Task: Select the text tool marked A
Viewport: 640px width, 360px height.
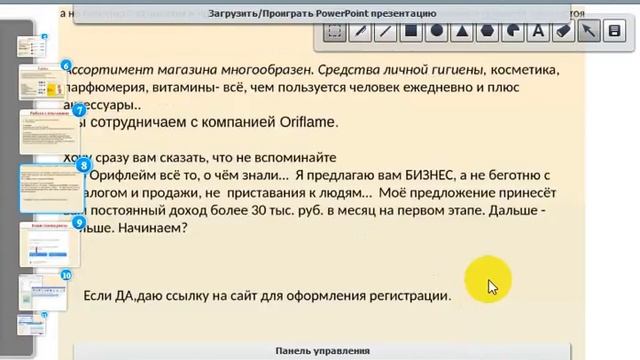Action: 538,31
